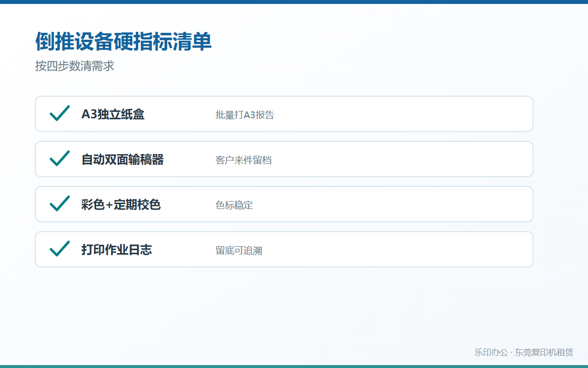
Task: Click the description 色标稳定
Action: coord(234,205)
